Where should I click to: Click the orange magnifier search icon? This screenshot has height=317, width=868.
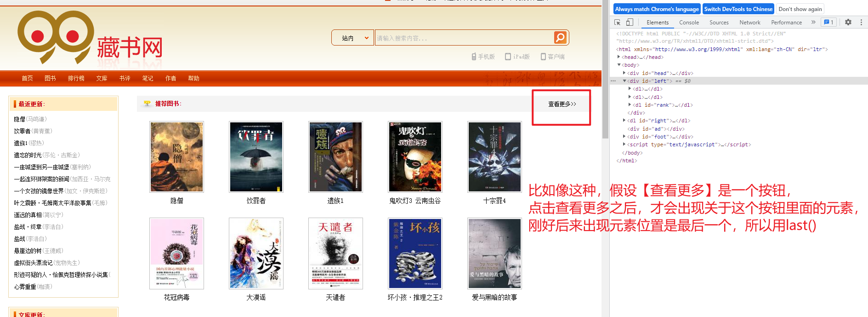560,38
